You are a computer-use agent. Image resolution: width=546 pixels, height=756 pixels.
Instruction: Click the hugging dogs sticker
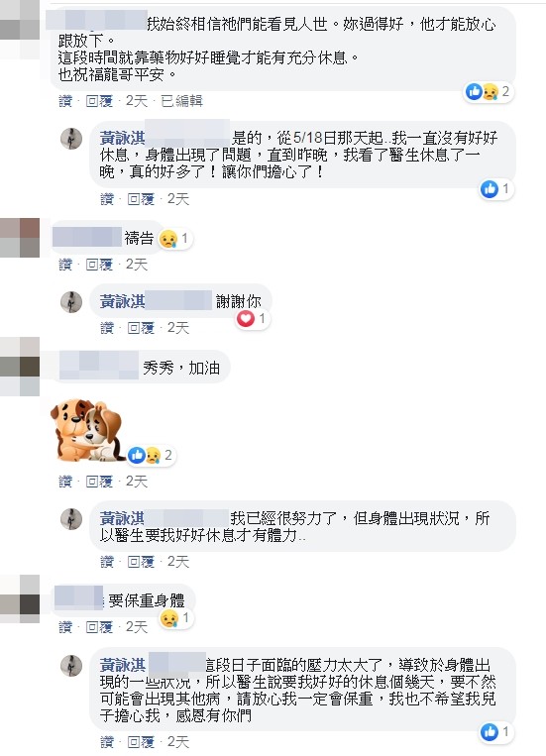87,430
